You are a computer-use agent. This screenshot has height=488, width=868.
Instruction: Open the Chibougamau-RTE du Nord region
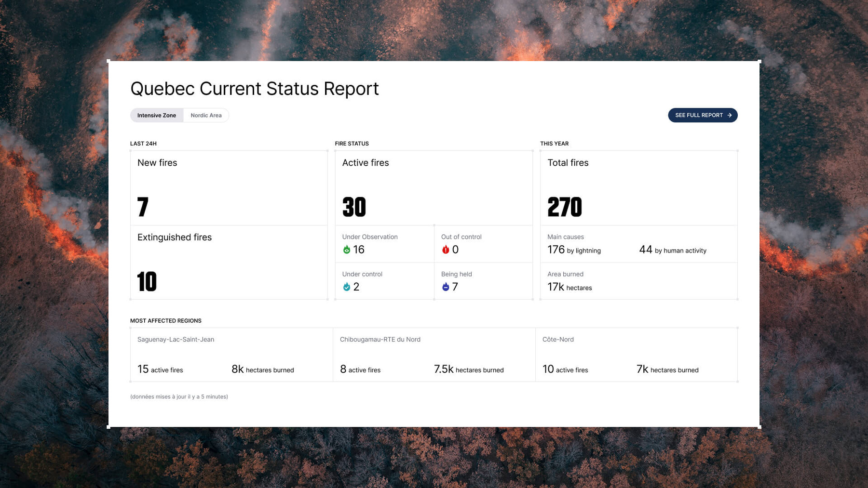tap(434, 355)
